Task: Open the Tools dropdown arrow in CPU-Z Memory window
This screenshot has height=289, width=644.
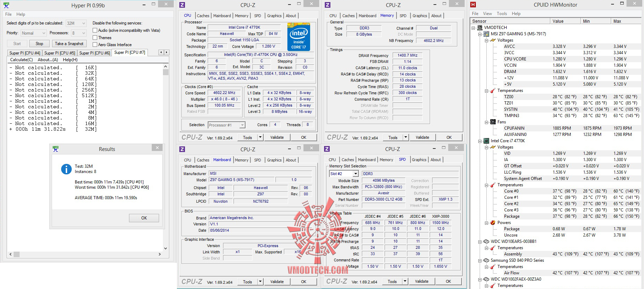Action: [406, 137]
